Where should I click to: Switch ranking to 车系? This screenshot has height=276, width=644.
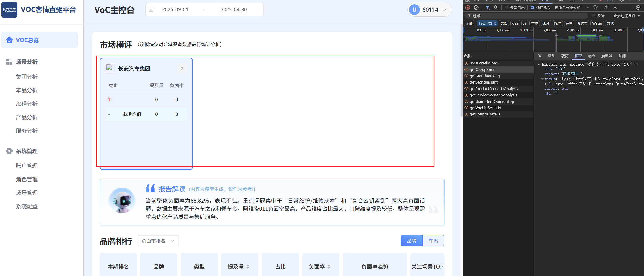click(x=433, y=240)
